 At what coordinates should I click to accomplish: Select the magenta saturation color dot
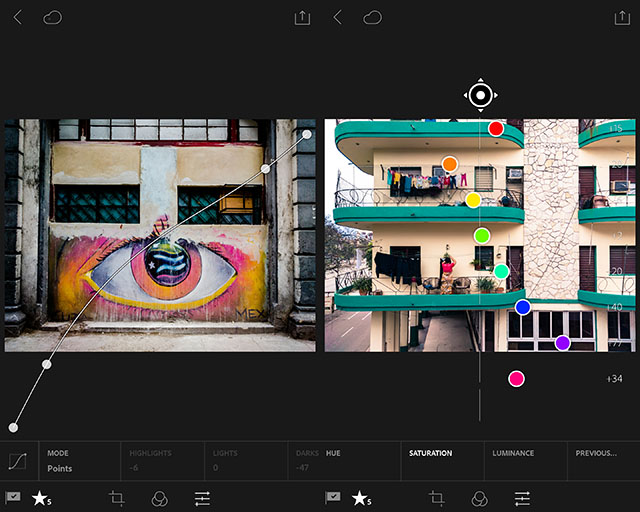pos(516,379)
